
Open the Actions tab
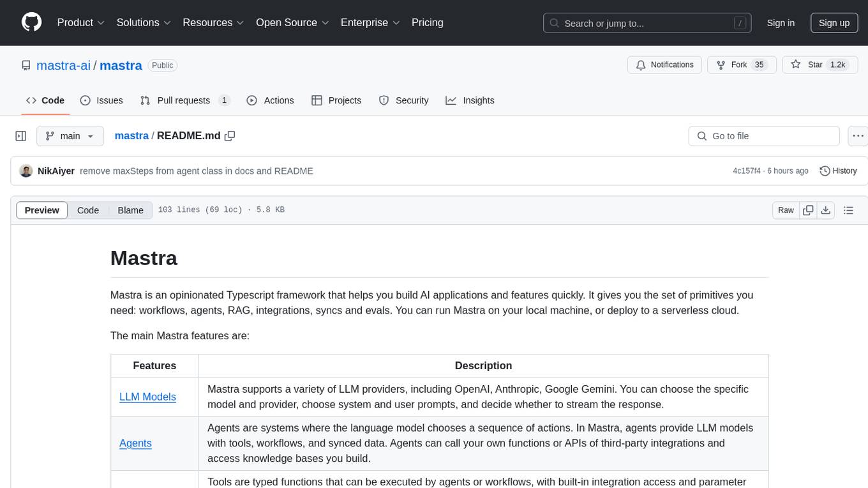coord(270,100)
